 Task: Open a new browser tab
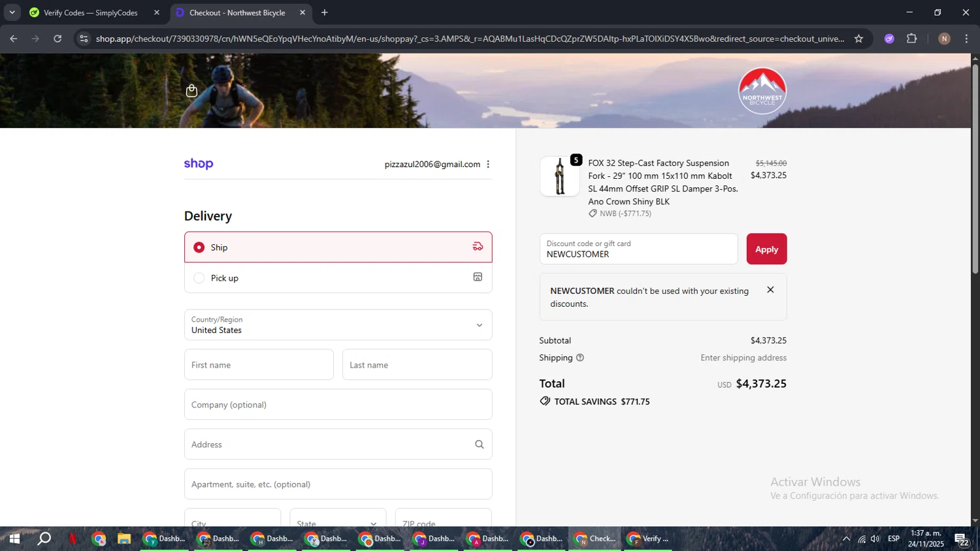click(x=325, y=12)
